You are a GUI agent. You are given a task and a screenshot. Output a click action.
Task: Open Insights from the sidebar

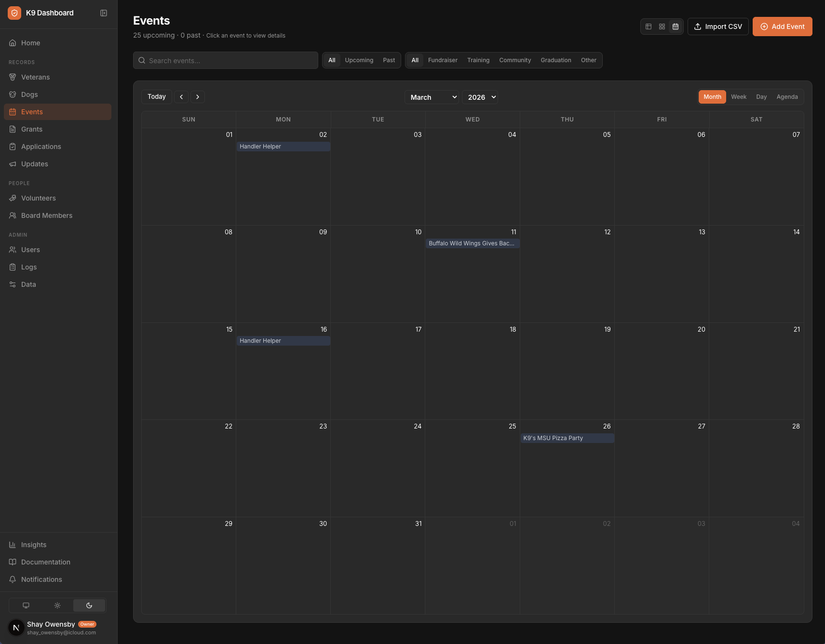click(33, 544)
